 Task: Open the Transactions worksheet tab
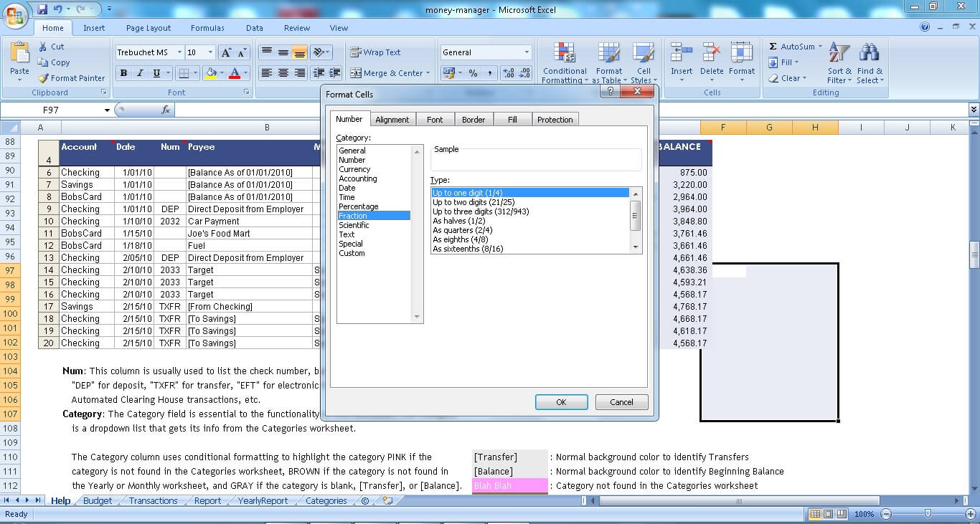coord(153,501)
